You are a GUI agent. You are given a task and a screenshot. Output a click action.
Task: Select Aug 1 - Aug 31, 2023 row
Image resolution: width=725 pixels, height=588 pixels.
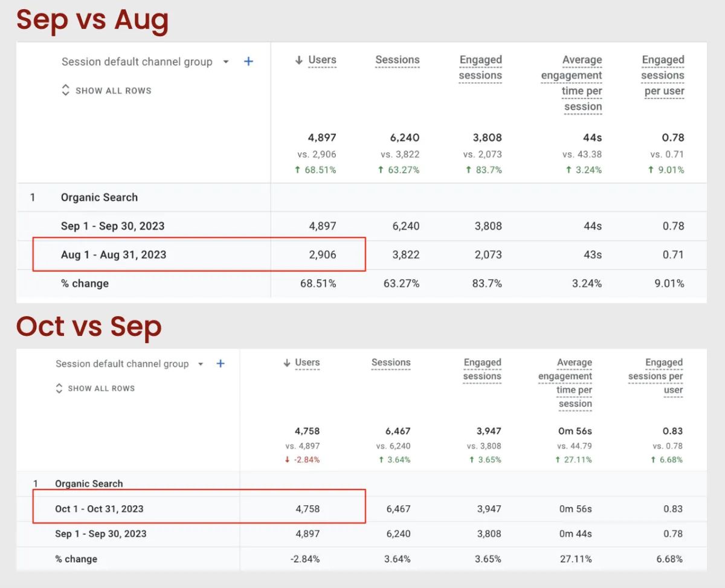coord(114,255)
